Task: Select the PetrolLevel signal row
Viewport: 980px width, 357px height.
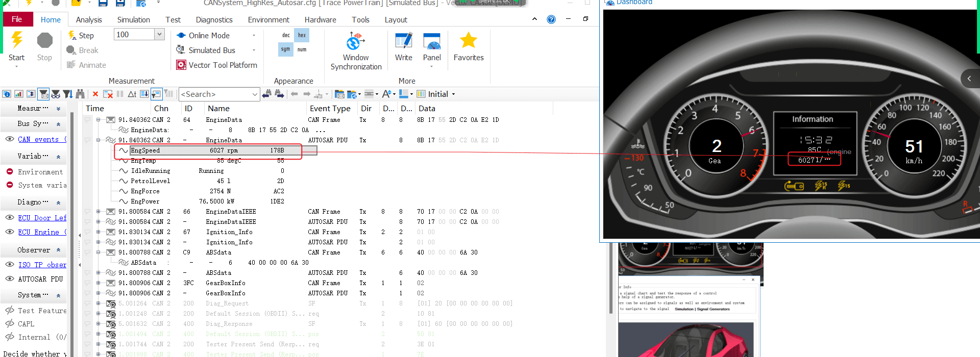Action: point(202,181)
